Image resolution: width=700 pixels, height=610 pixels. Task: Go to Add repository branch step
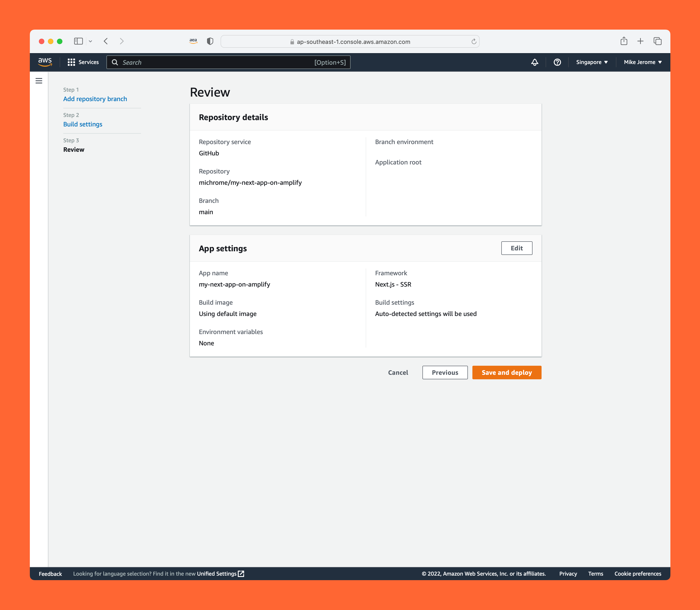pos(95,99)
